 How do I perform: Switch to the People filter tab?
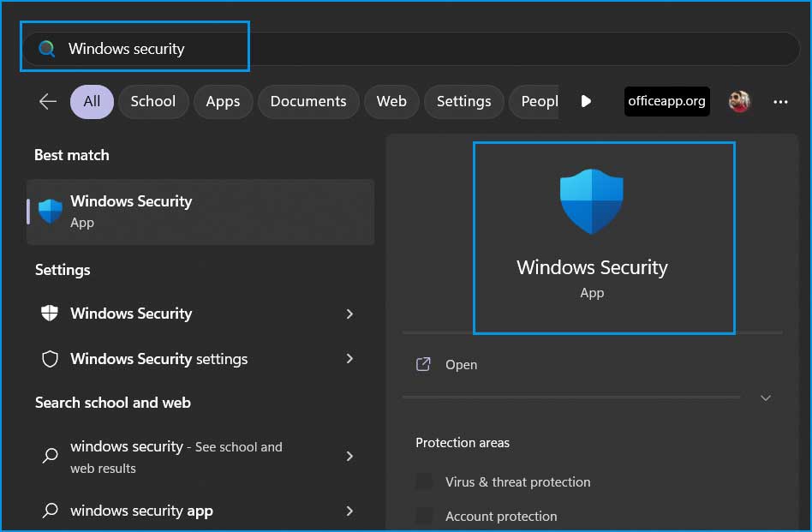tap(534, 102)
